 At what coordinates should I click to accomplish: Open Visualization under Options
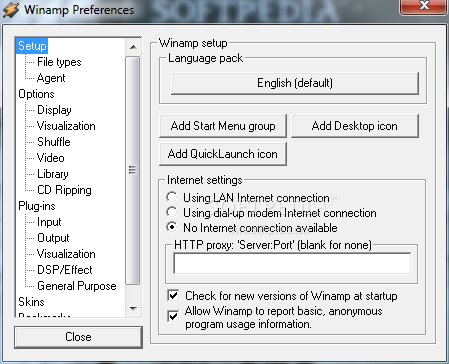point(66,126)
